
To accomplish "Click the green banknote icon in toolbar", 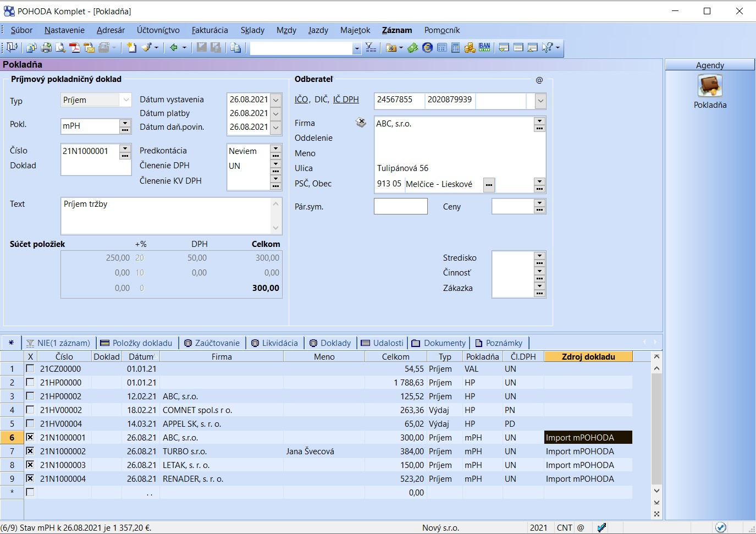I will (413, 48).
